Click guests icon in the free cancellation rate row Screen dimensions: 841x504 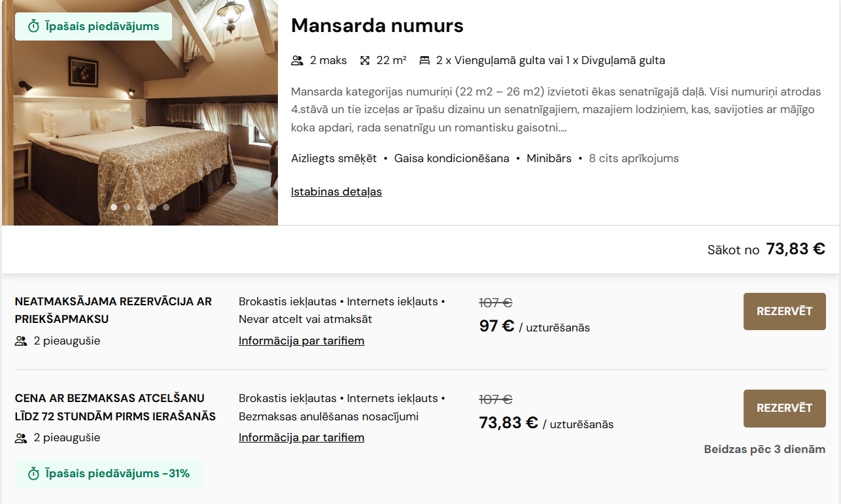tap(21, 438)
